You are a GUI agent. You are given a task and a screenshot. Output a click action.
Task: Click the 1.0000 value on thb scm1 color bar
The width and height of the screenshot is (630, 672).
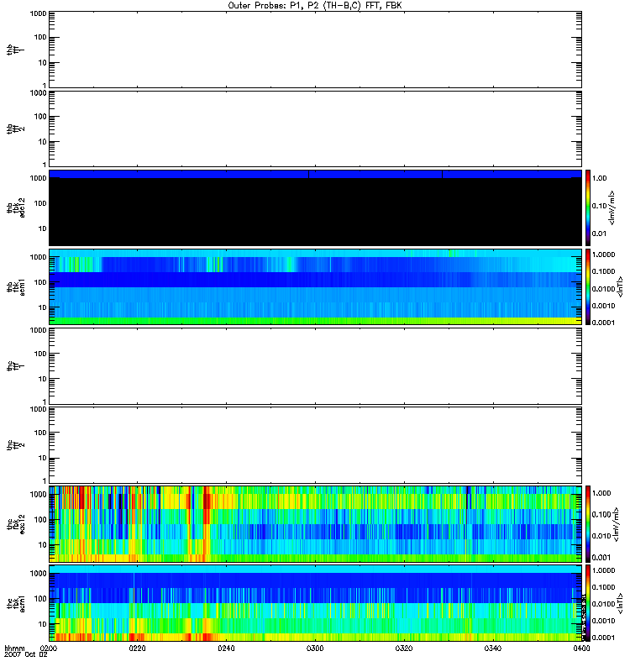[603, 255]
